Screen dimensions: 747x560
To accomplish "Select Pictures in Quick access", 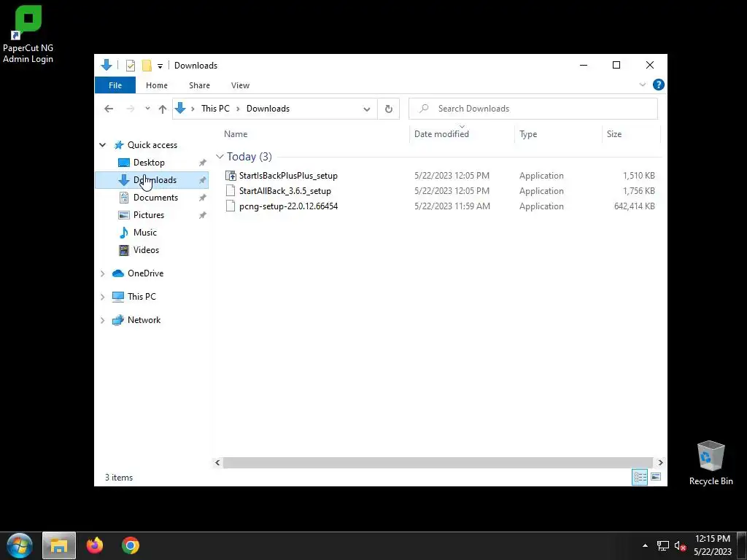I will click(x=148, y=215).
